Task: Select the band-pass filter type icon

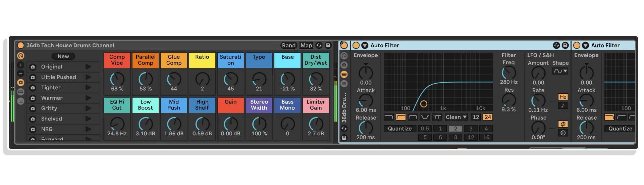Action: pyautogui.click(x=413, y=117)
